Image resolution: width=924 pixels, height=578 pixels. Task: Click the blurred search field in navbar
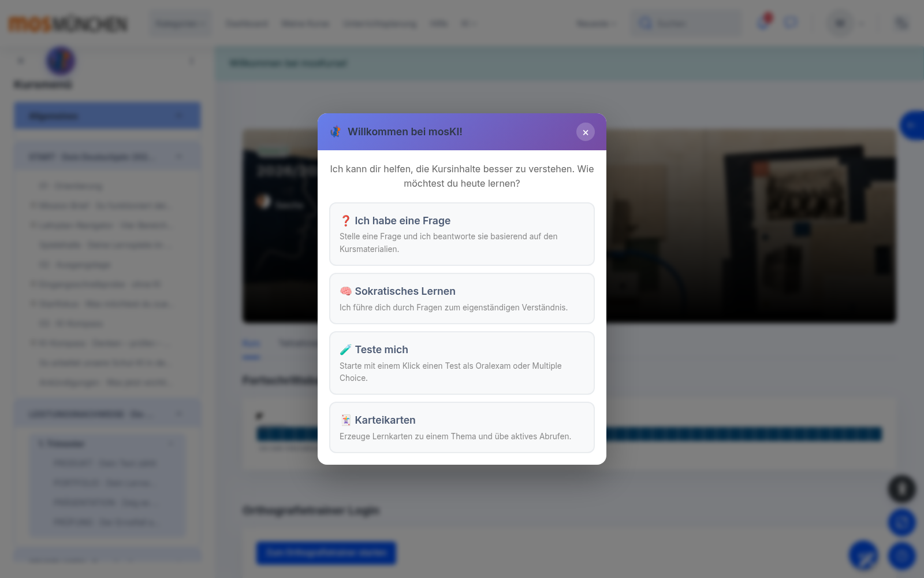pyautogui.click(x=685, y=24)
